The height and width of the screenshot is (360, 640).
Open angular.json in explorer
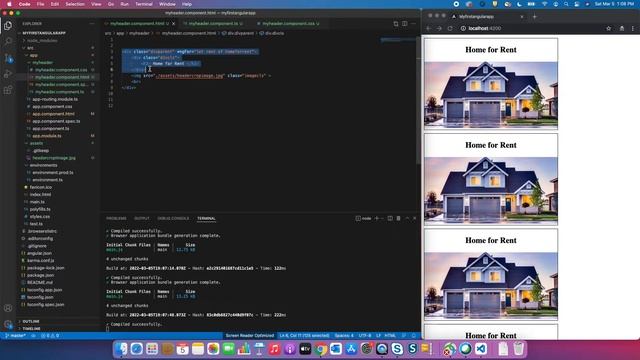coord(39,253)
